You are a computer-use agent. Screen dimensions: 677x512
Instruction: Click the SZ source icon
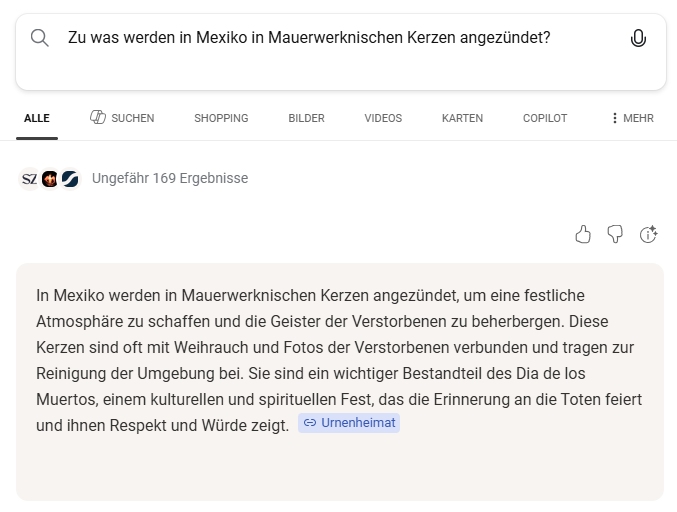click(x=29, y=179)
